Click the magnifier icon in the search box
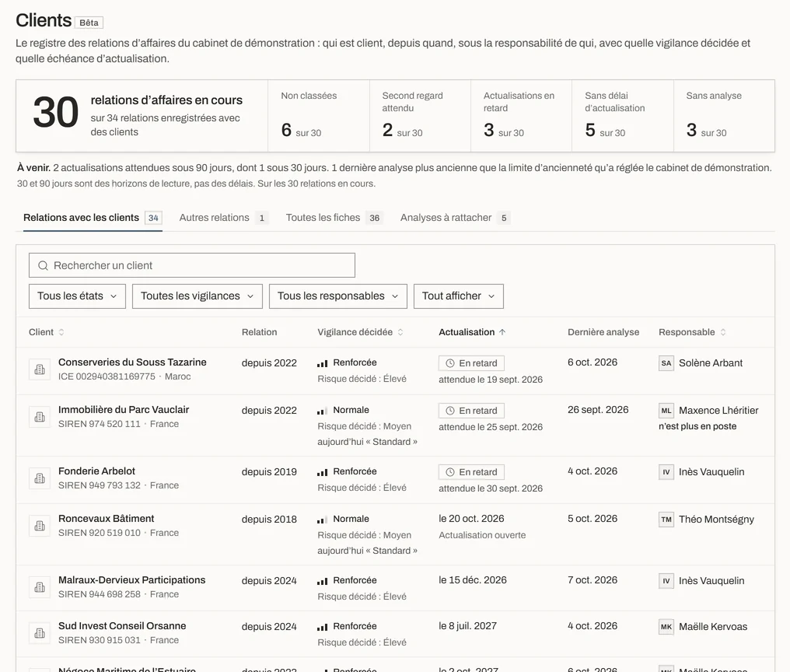790x672 pixels. (x=44, y=266)
